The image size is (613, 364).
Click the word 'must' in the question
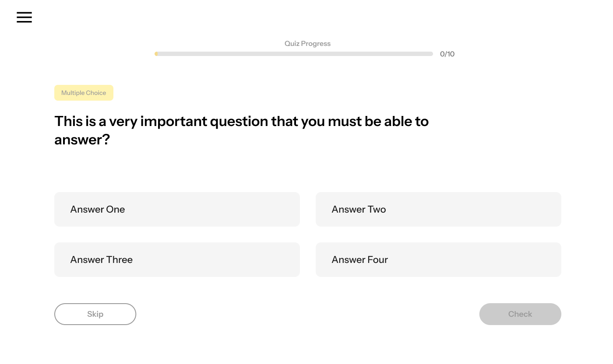click(345, 121)
